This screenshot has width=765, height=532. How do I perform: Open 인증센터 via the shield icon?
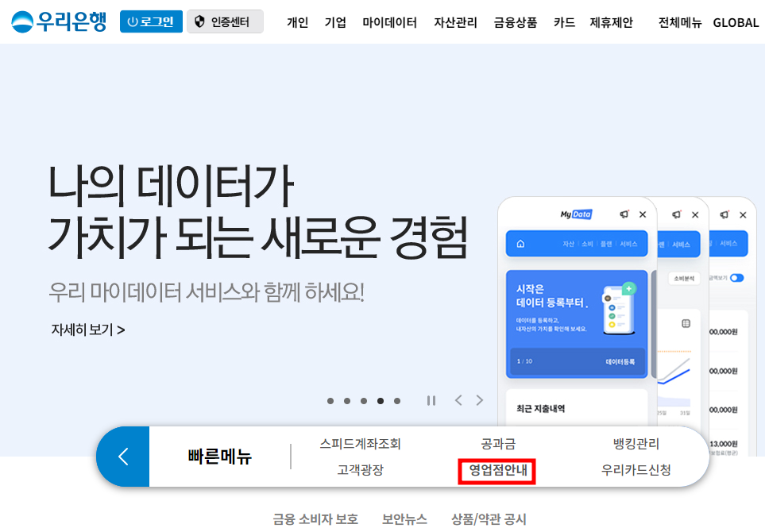[225, 21]
